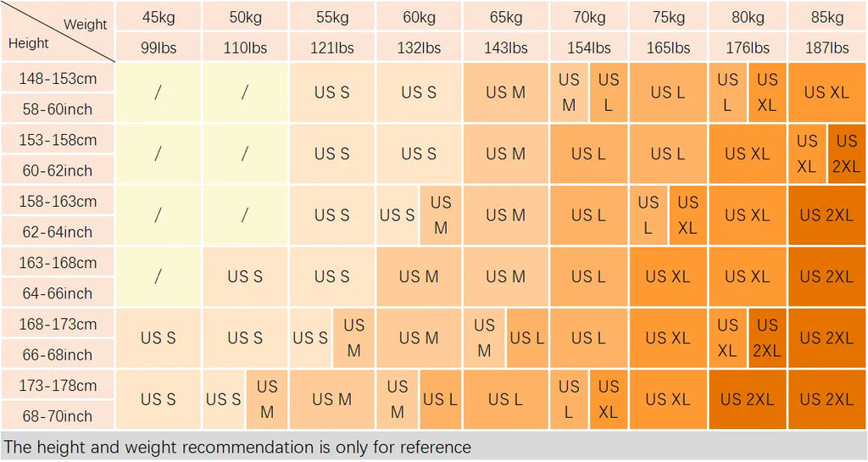
Task: Click US XL half-cell at 75kg, 158-163cm
Action: [x=687, y=215]
